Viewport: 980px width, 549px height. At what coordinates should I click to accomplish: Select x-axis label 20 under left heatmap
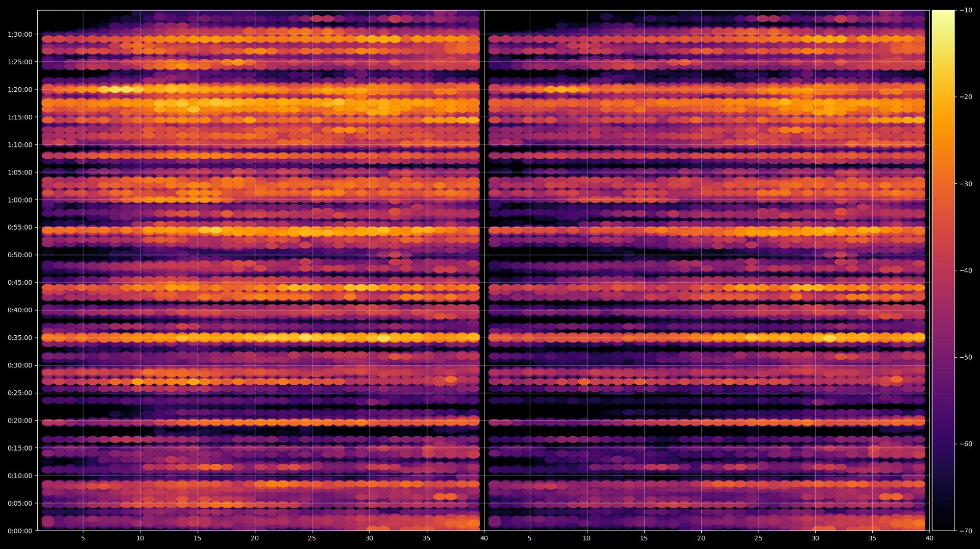pyautogui.click(x=255, y=538)
